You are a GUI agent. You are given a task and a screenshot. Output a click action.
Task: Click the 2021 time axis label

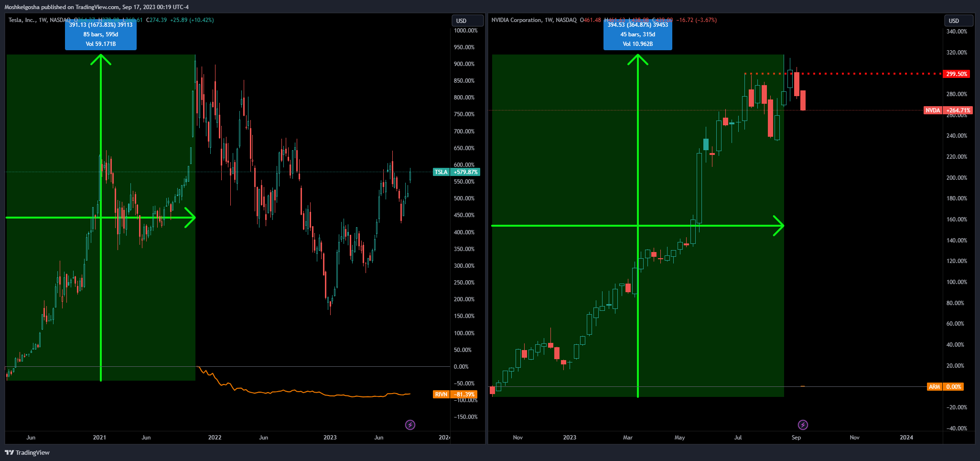pyautogui.click(x=99, y=438)
